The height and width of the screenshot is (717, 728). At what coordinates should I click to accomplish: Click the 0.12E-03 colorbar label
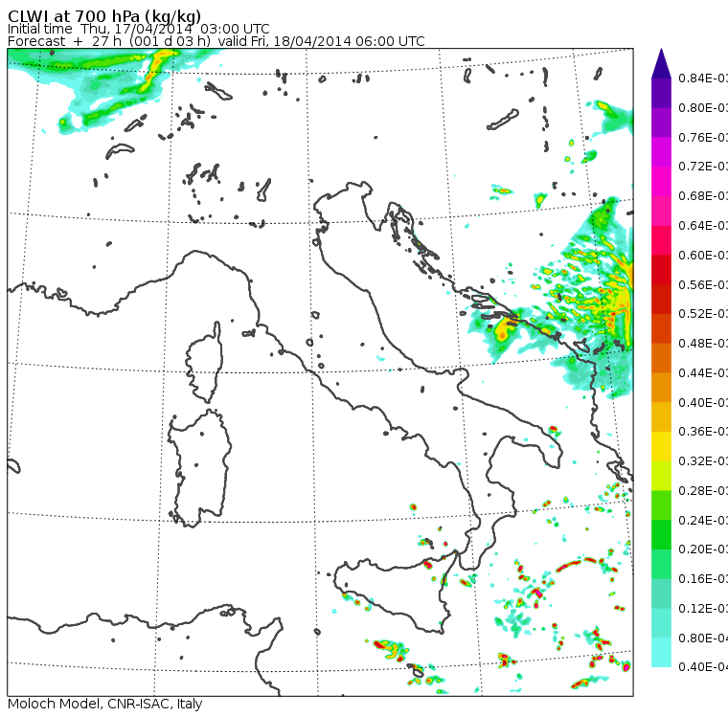pyautogui.click(x=703, y=609)
